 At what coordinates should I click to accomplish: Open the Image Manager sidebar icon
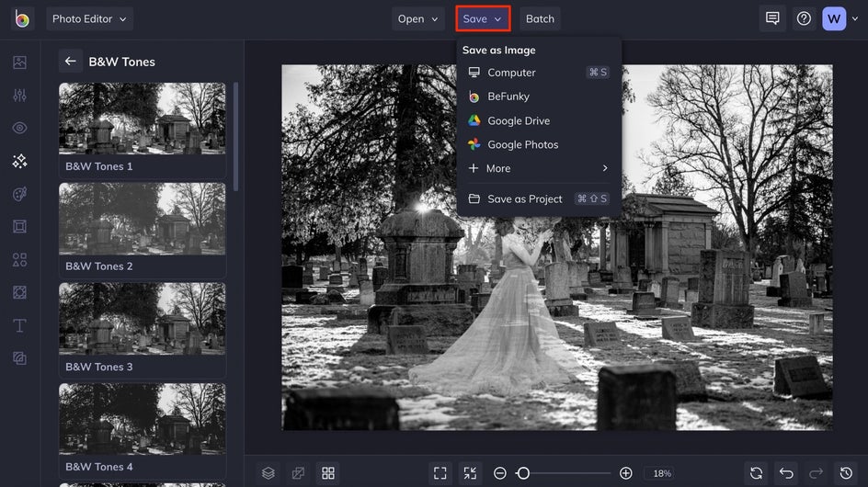tap(20, 62)
